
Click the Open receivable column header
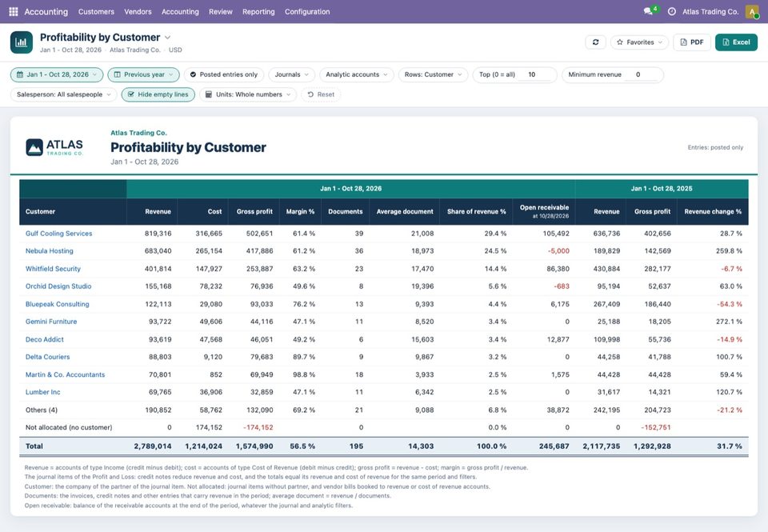544,211
